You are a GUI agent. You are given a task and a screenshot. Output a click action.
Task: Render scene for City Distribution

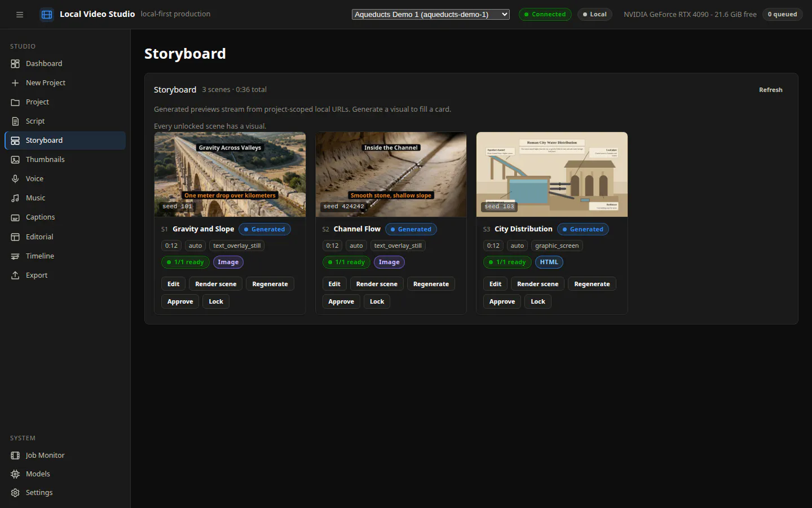click(538, 284)
